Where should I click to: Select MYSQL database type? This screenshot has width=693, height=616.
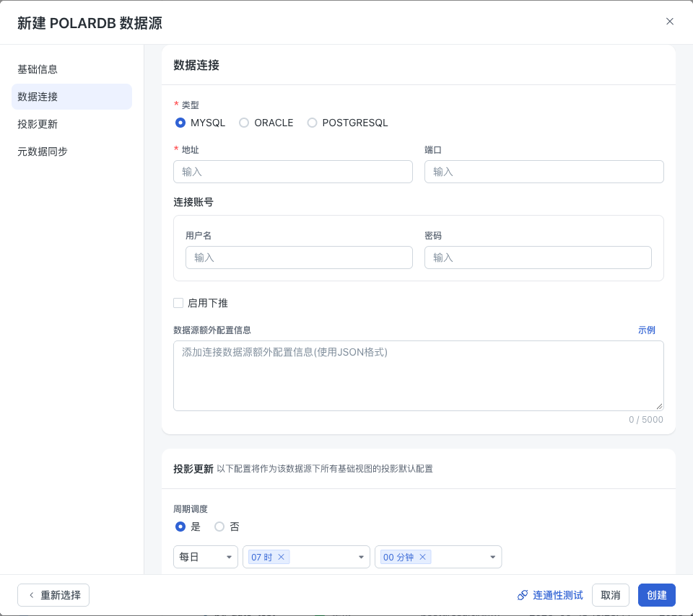click(x=180, y=123)
